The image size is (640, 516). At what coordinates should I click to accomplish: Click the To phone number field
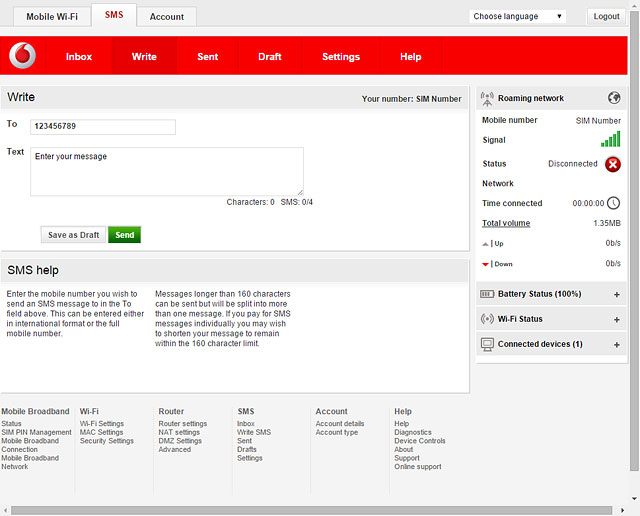tap(103, 127)
